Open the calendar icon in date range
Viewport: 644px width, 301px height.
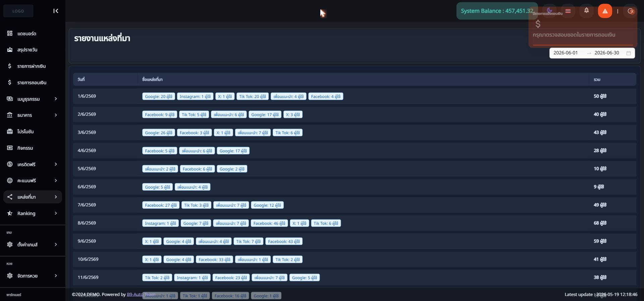click(x=629, y=53)
